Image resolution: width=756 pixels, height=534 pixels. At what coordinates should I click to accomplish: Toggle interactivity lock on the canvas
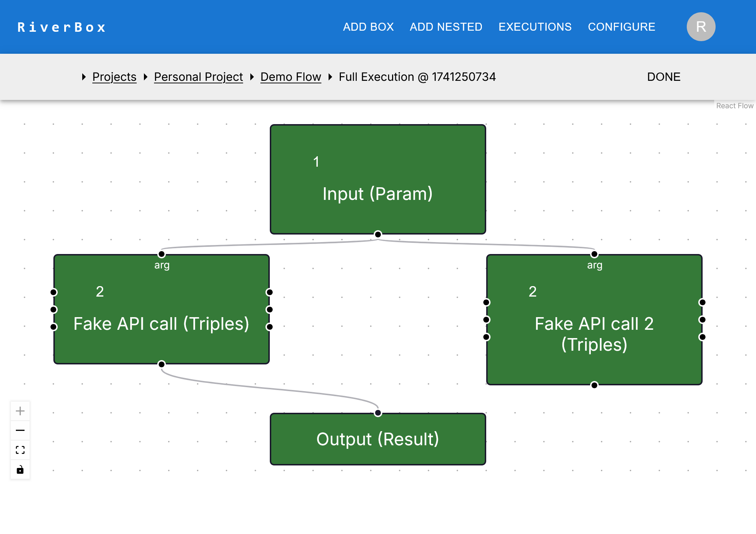20,469
